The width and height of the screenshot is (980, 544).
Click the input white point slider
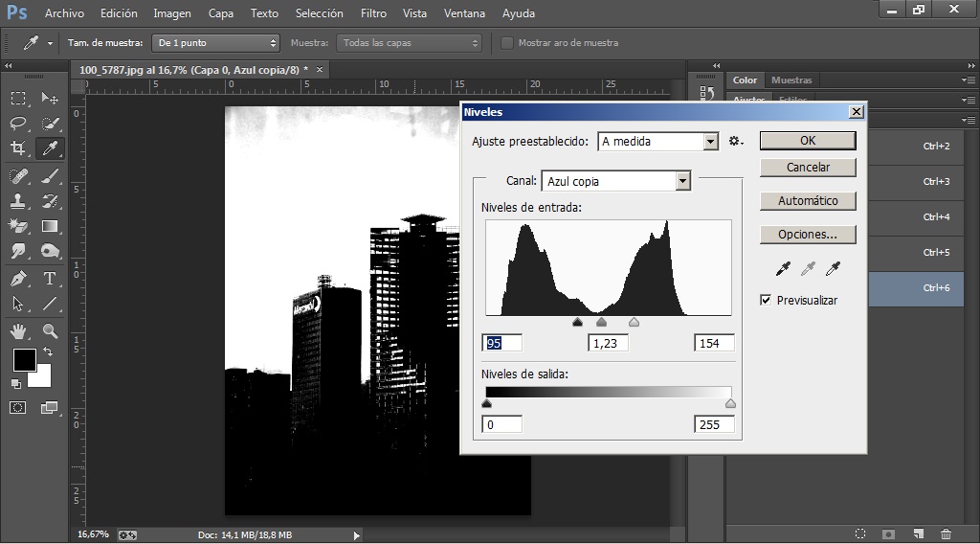point(634,322)
